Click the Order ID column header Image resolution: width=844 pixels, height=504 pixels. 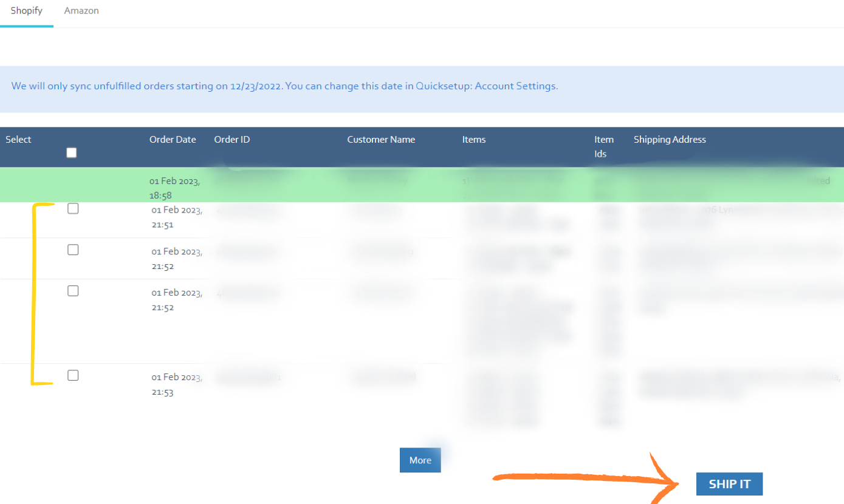[232, 139]
